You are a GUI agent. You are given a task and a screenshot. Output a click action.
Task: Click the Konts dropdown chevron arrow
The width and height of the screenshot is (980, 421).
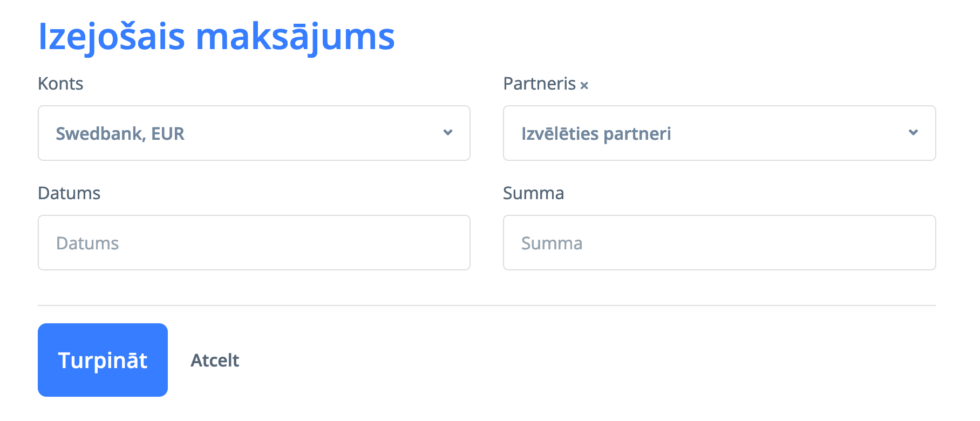pyautogui.click(x=448, y=133)
